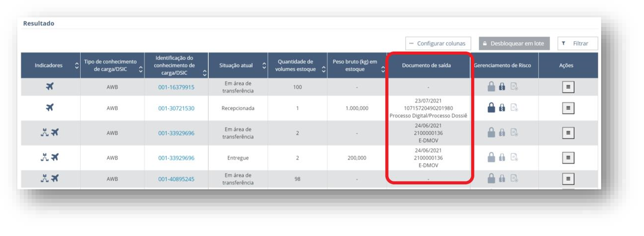Click document icon in Entregue row
This screenshot has height=236, width=644.
(x=514, y=157)
